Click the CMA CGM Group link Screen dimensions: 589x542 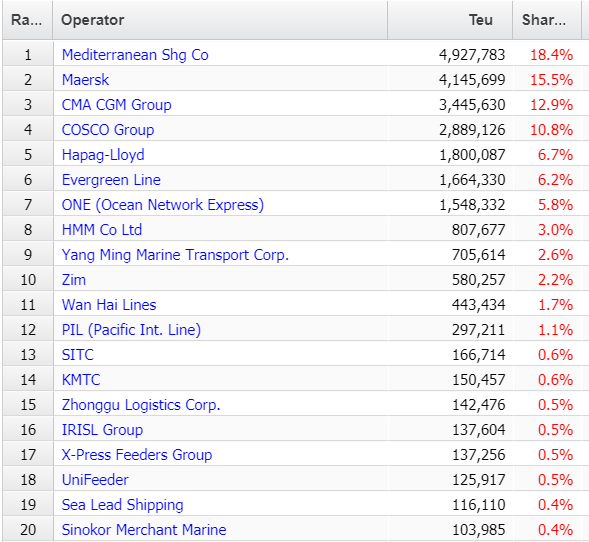pos(116,105)
